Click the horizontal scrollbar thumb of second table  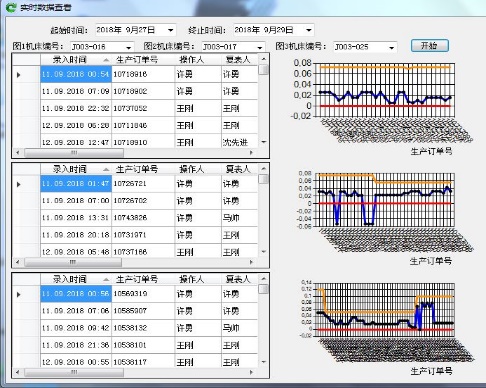[x=73, y=262]
